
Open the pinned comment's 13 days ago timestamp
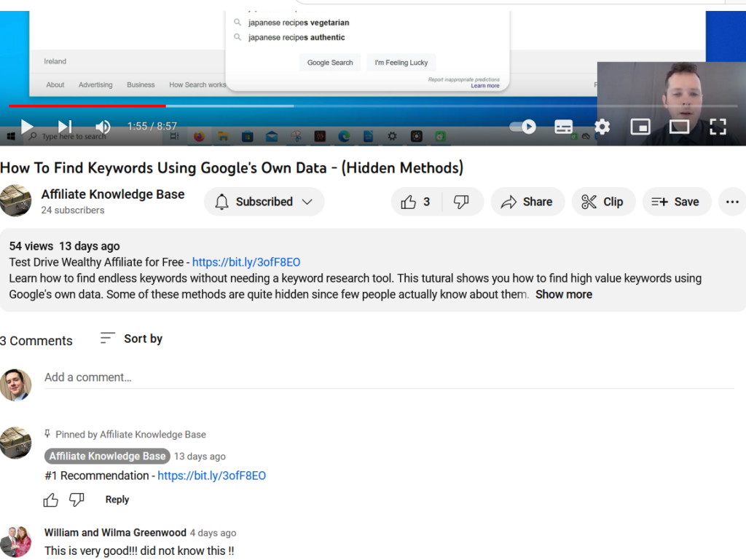pyautogui.click(x=200, y=457)
